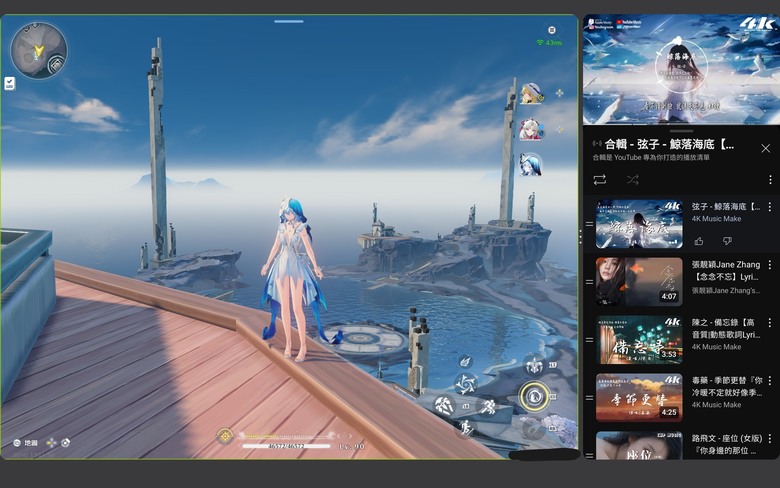Click the yellow stamina energy bar
This screenshot has height=488, width=780.
coord(287,436)
